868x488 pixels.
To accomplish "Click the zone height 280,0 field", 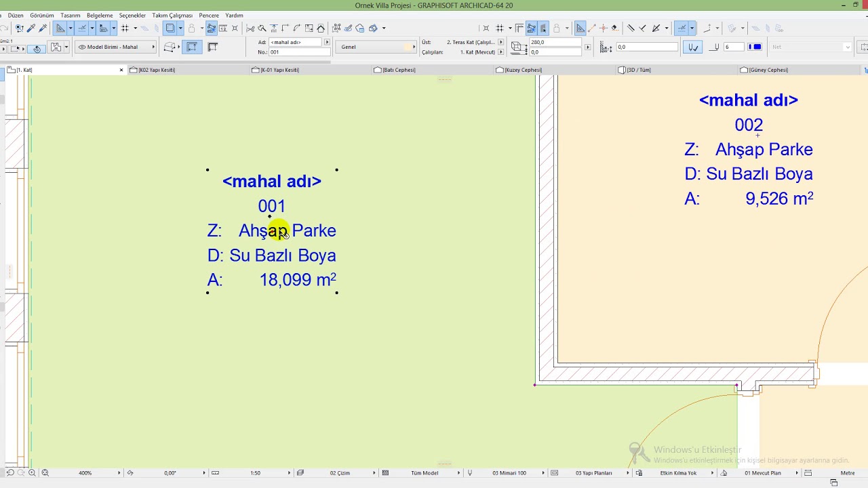I will [x=555, y=42].
